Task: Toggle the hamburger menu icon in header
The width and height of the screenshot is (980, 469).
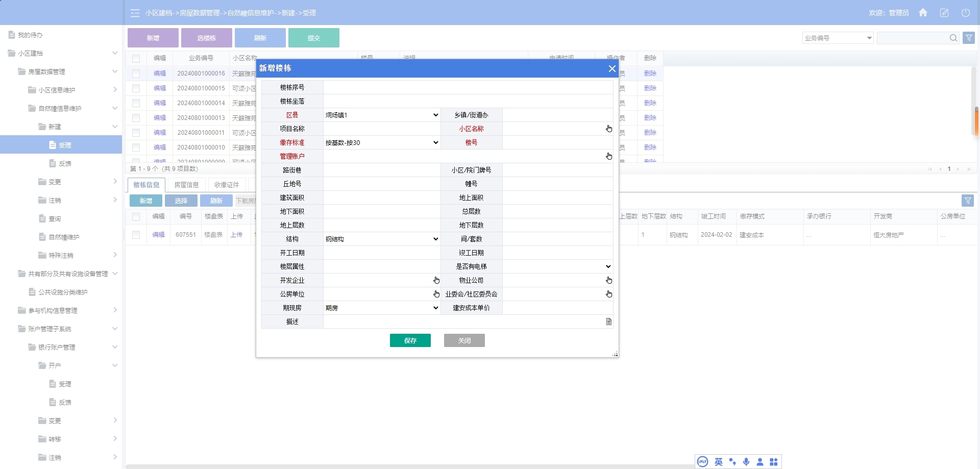Action: [135, 13]
